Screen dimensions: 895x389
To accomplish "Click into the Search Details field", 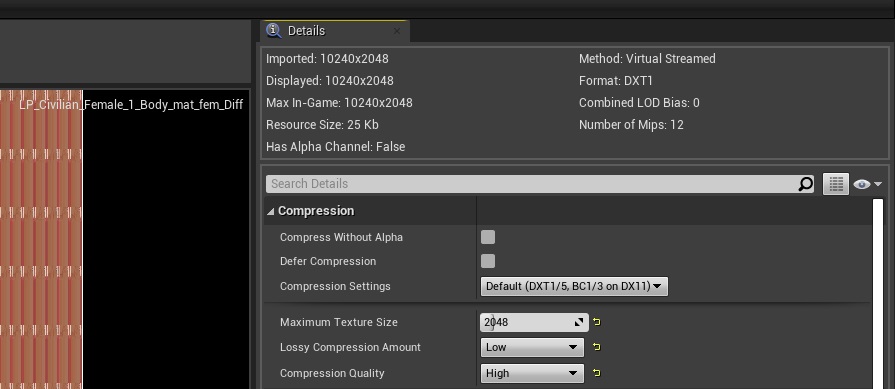I will [x=531, y=184].
